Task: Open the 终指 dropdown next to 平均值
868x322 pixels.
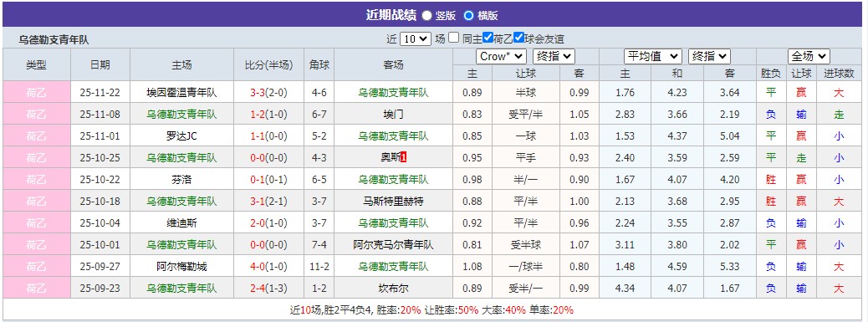Action: (710, 56)
